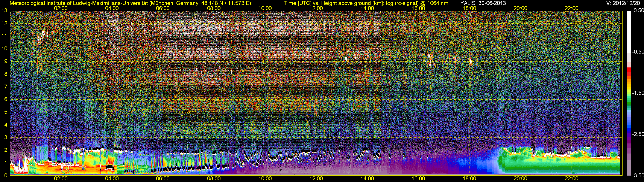The width and height of the screenshot is (644, 182).
Task: Click the 10 km height axis label
Action: point(5,49)
